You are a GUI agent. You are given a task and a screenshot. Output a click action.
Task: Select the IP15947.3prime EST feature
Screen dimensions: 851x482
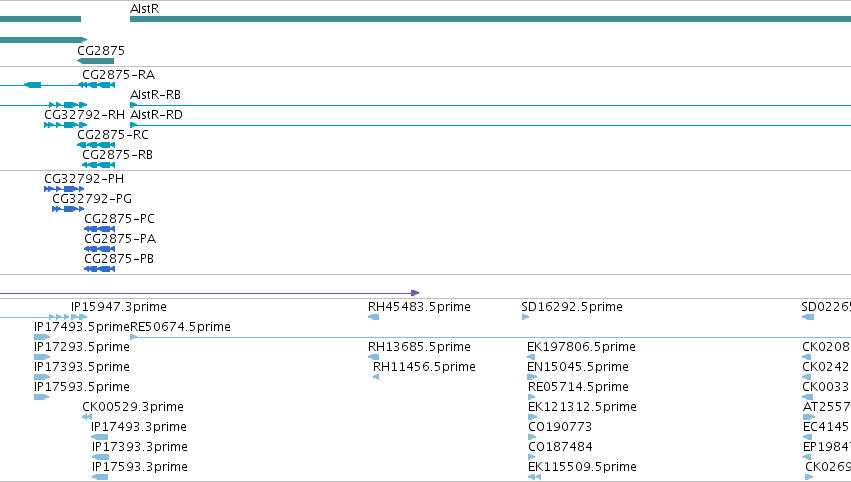[43, 317]
